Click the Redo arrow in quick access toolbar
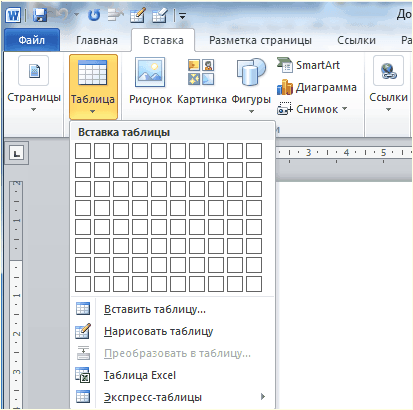The image size is (413, 410). click(x=94, y=15)
